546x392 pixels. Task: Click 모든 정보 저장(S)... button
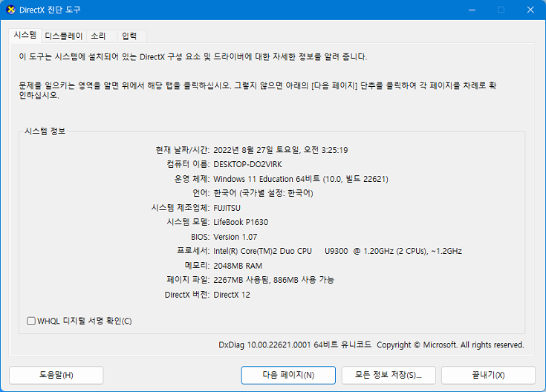click(389, 375)
